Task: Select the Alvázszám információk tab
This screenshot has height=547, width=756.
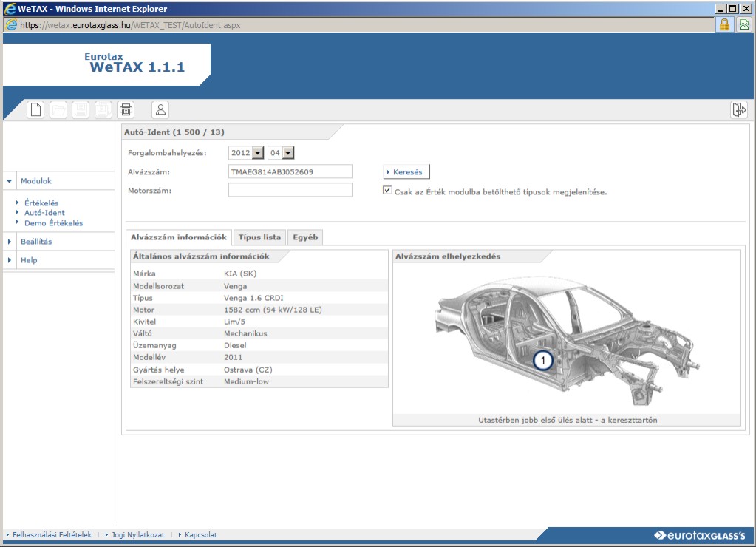Action: tap(178, 237)
